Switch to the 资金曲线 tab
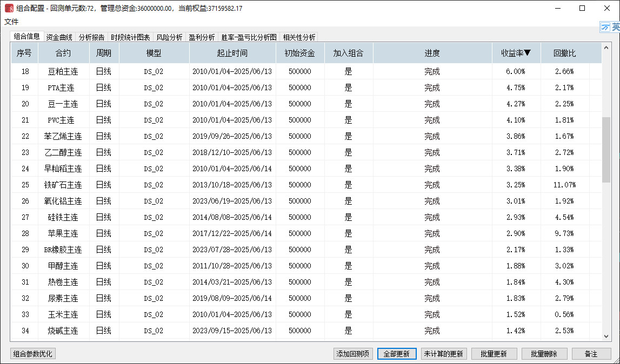 [59, 37]
